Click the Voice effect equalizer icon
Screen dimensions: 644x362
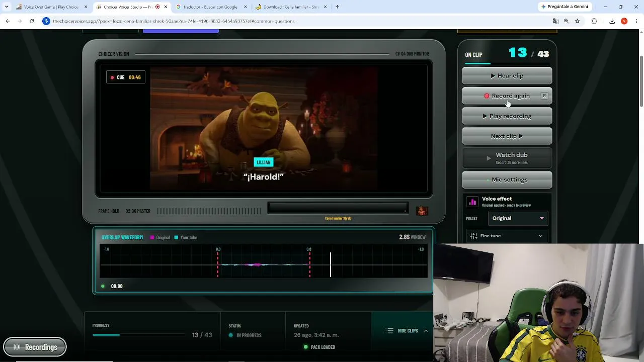472,202
